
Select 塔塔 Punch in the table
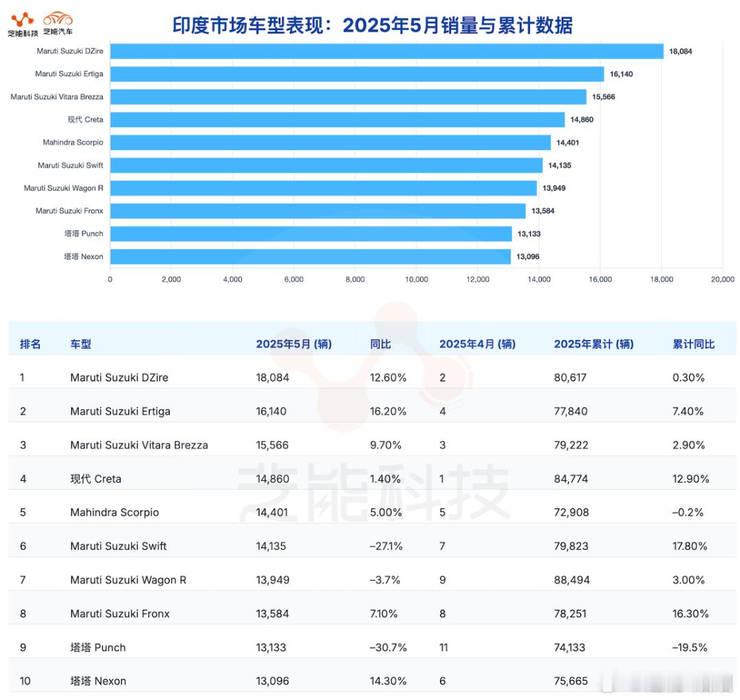[98, 647]
